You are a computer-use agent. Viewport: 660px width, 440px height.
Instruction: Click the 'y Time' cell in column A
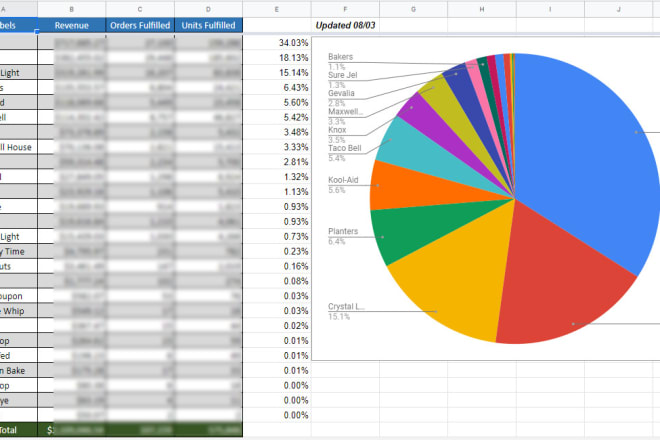pos(19,251)
